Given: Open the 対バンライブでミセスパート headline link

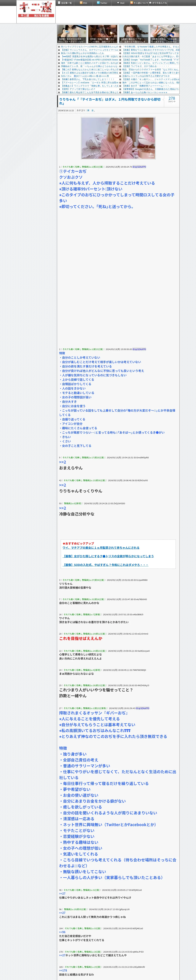Looking at the screenshot, I should click(90, 47).
